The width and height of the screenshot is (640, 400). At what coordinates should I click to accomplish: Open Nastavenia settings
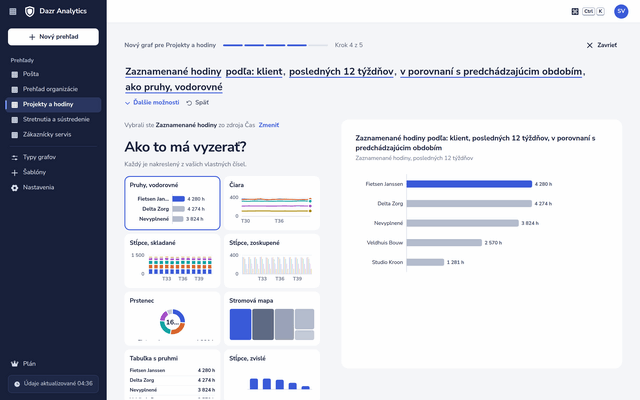53,187
